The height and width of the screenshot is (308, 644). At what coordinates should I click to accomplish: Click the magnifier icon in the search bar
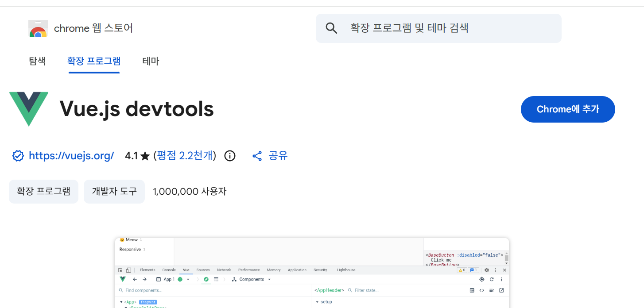[331, 28]
